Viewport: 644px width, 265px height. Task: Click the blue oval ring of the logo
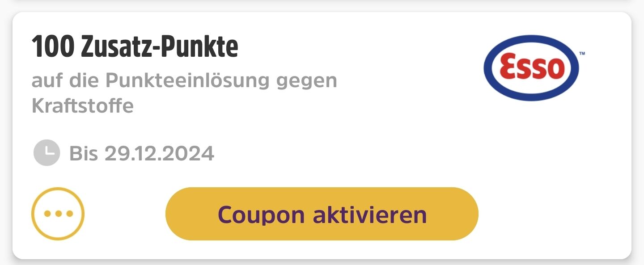coord(532,40)
